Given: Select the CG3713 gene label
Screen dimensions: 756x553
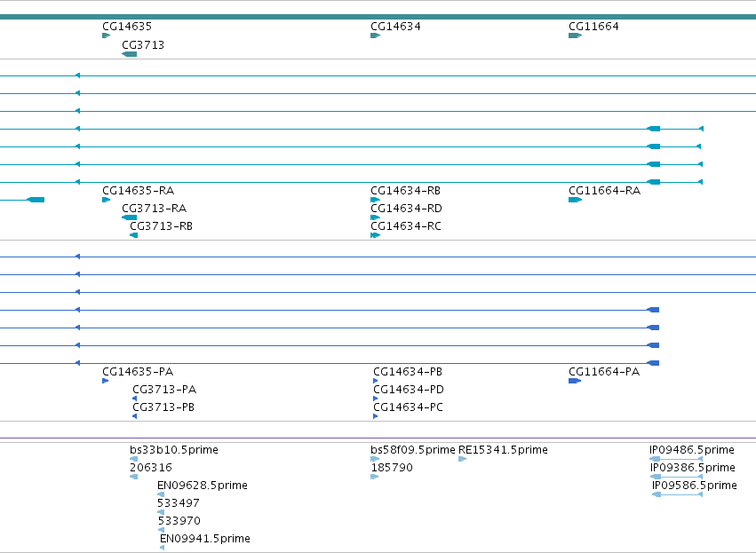Looking at the screenshot, I should [x=143, y=45].
